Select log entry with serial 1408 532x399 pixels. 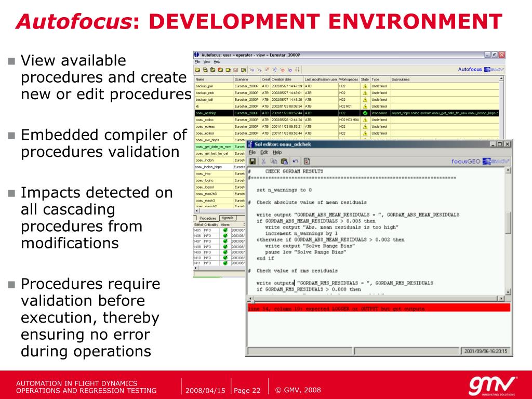click(219, 247)
